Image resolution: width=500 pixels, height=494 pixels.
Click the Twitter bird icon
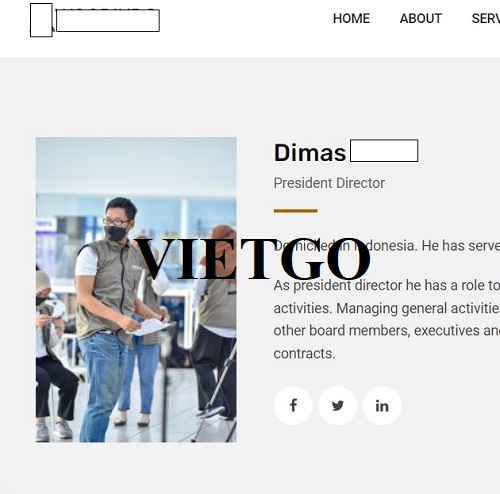click(337, 405)
